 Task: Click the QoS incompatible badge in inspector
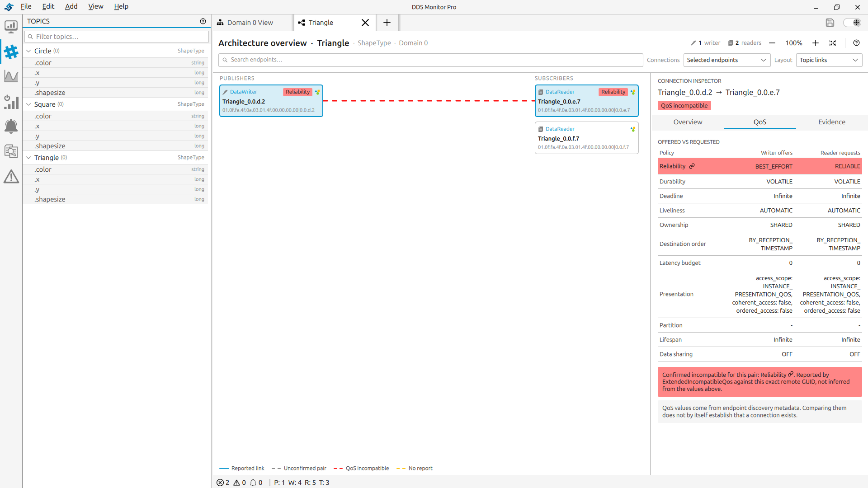pyautogui.click(x=684, y=106)
